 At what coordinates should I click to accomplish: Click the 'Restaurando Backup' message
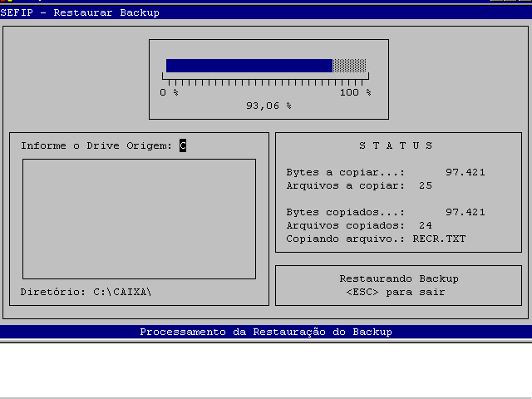click(399, 278)
